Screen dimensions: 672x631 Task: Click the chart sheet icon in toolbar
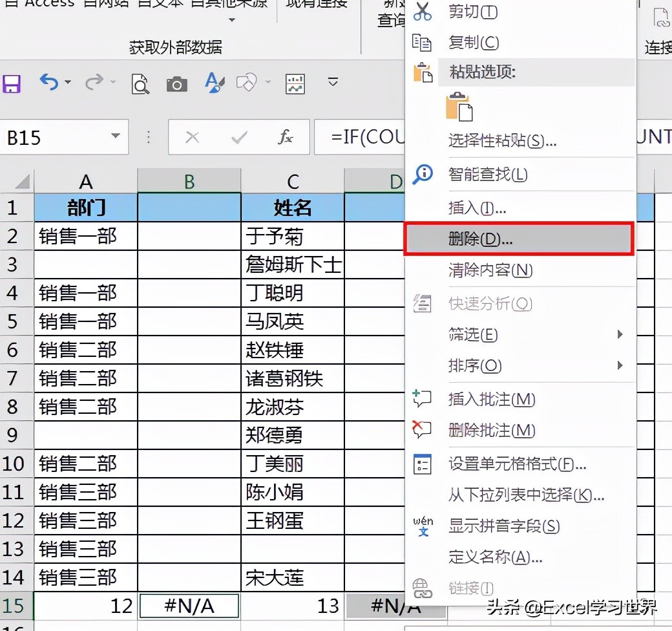[295, 83]
